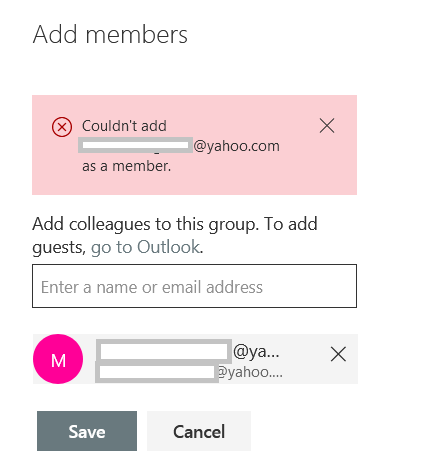Viewport: 429px width, 456px height.
Task: Remove the yahoo member using its X
Action: tap(338, 354)
